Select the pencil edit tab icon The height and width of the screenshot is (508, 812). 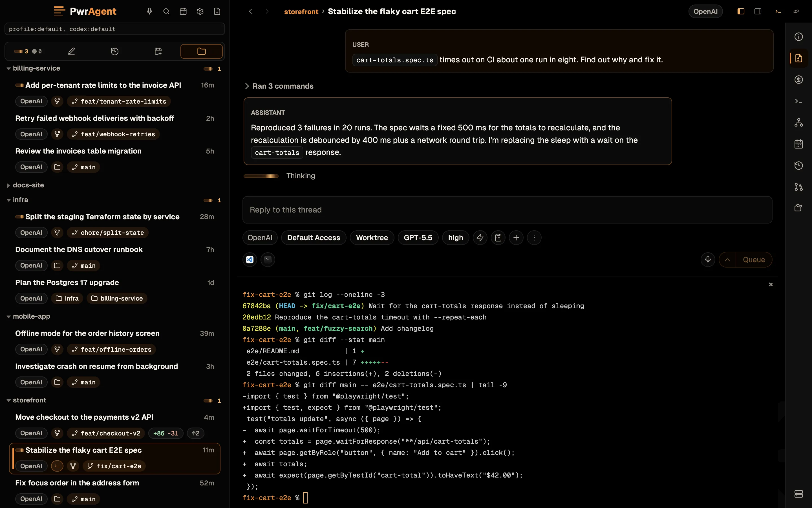[71, 51]
